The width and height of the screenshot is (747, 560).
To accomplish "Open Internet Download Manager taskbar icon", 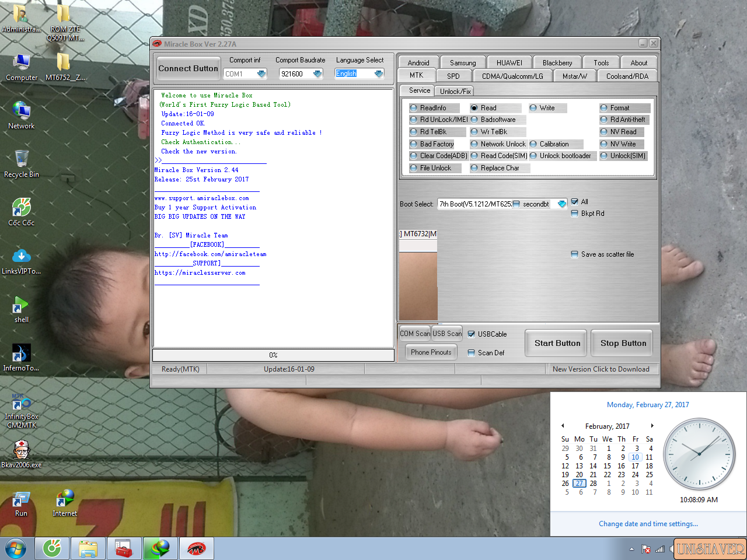I will coord(160,548).
